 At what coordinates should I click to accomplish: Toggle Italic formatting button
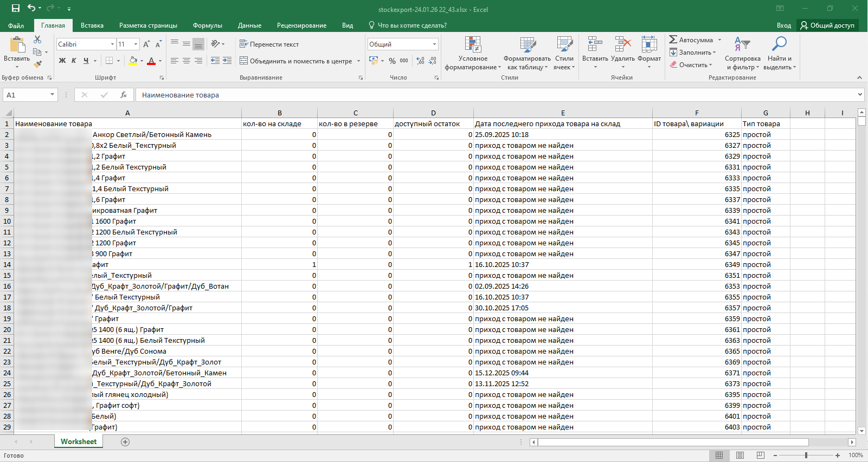[x=74, y=61]
